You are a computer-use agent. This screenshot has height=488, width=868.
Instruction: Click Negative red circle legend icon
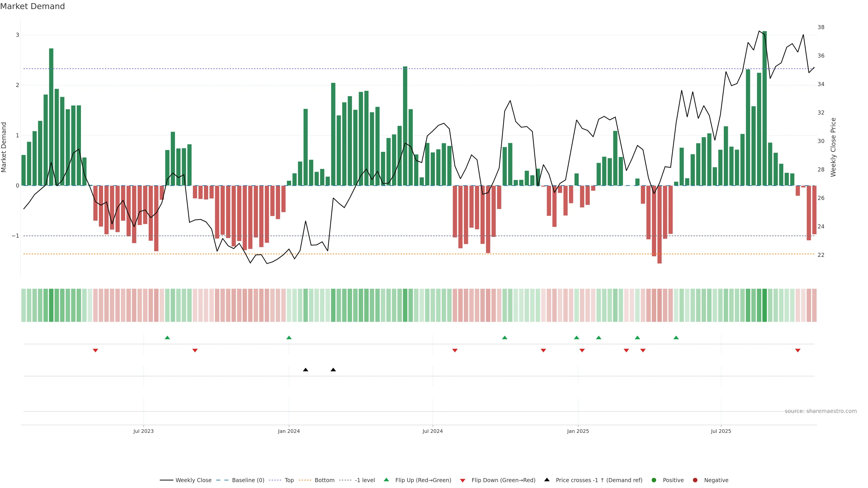tap(695, 480)
